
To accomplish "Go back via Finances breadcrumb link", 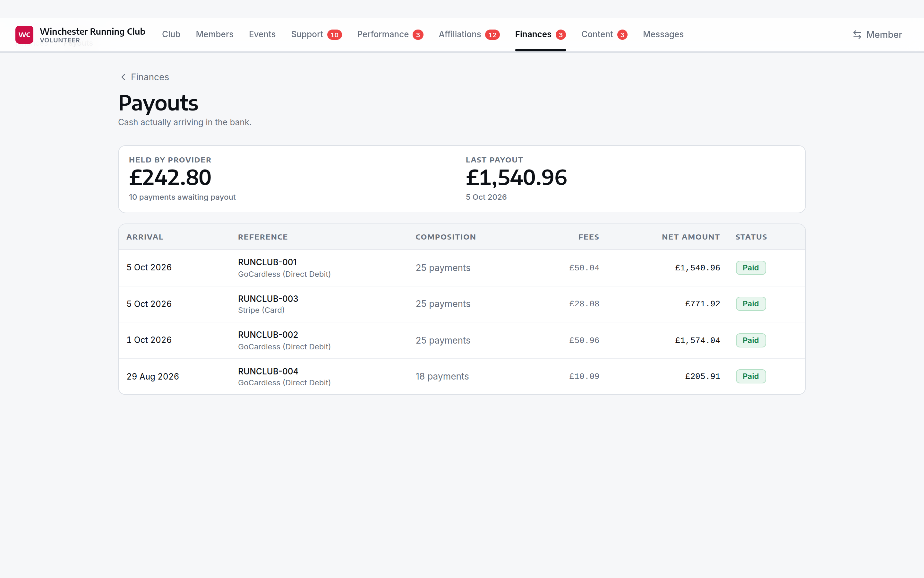I will click(150, 77).
